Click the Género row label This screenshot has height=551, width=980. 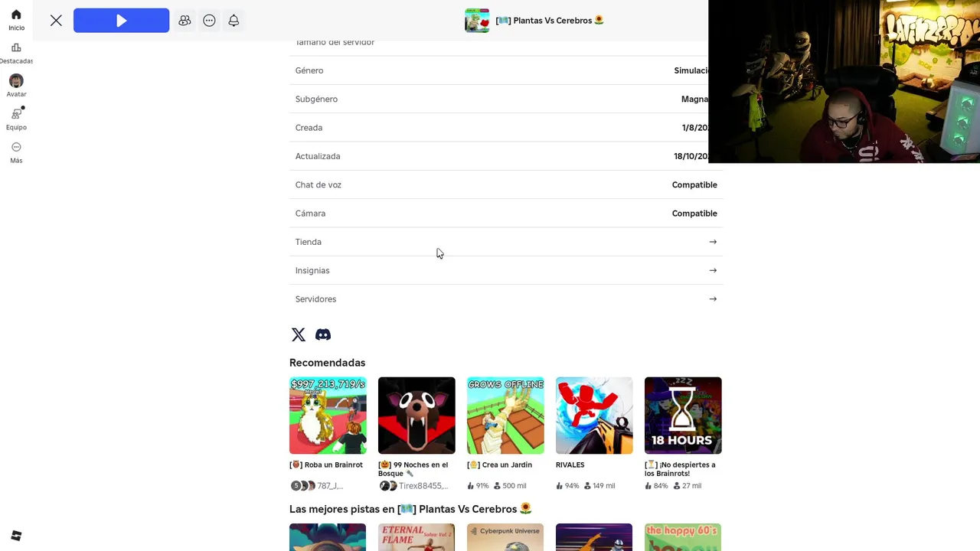(309, 70)
